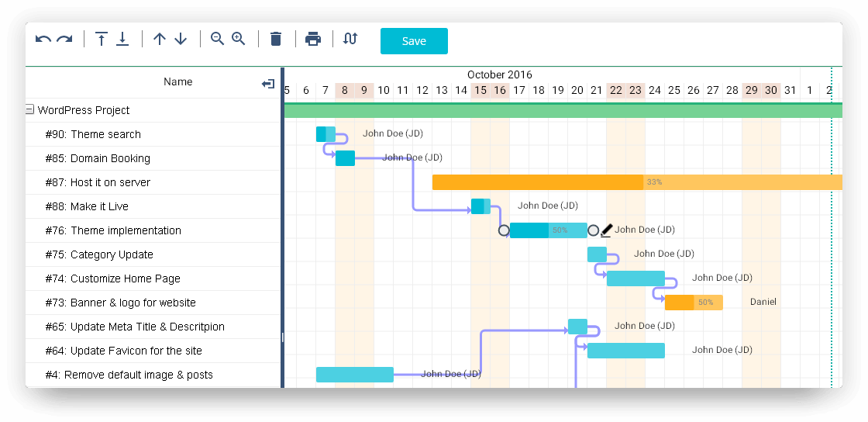
Task: Delete task with trash icon
Action: tap(276, 39)
